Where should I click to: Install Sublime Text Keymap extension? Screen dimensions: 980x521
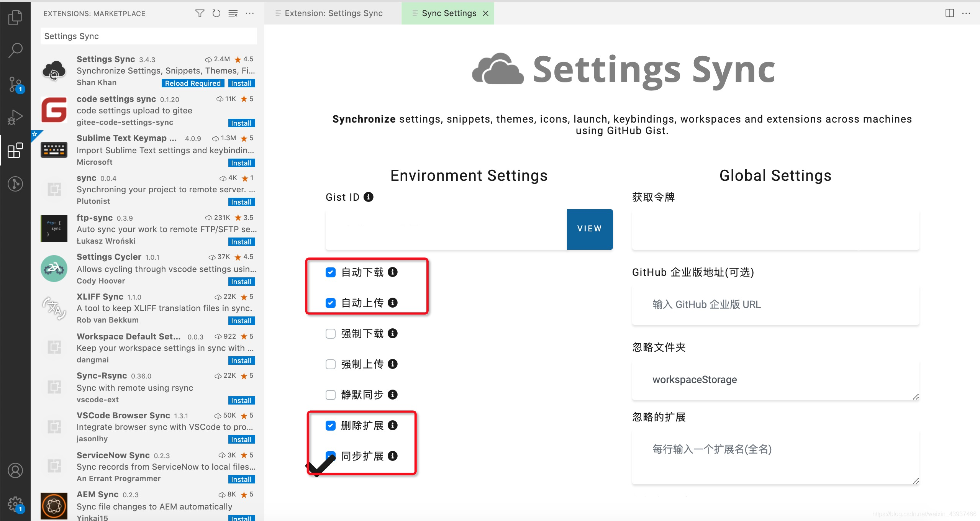click(x=241, y=163)
